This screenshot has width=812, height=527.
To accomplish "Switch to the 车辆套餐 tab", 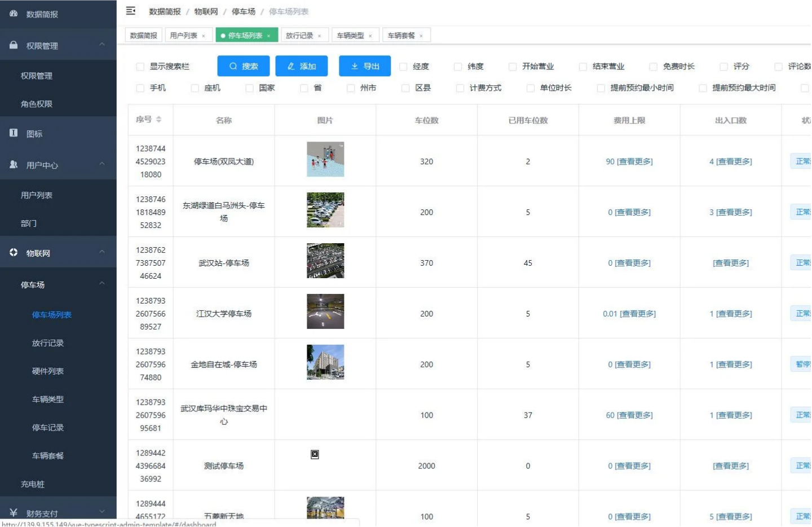I will [x=401, y=34].
